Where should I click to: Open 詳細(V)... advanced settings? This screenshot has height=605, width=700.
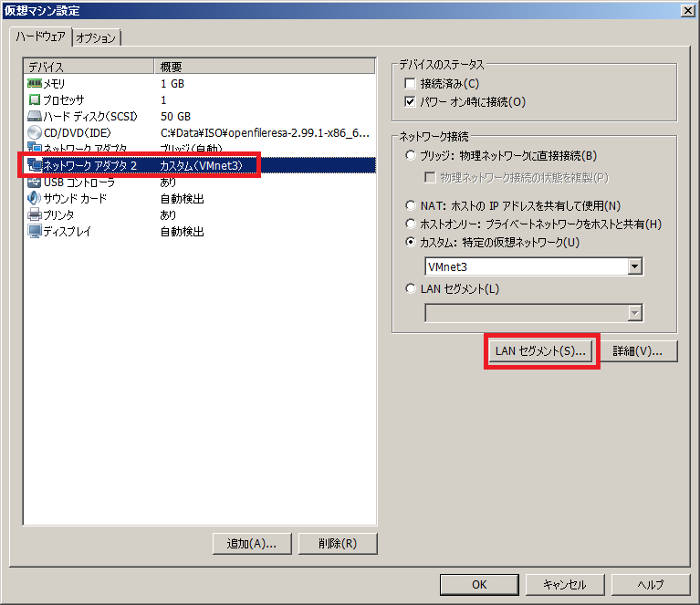(638, 351)
